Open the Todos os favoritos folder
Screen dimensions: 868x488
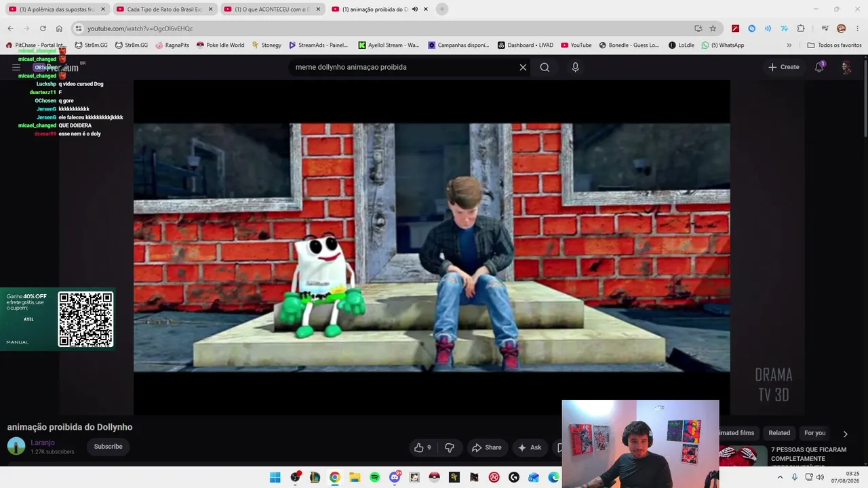(x=834, y=45)
